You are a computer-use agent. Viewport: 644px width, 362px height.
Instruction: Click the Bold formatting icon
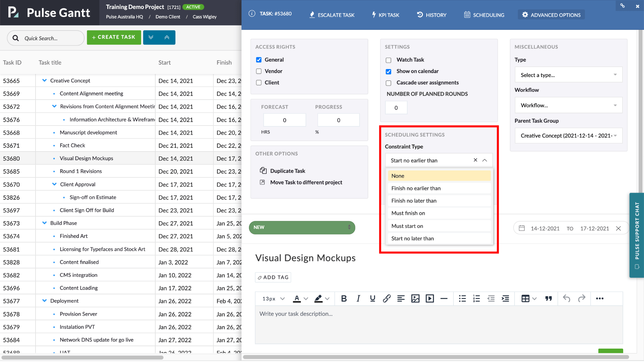click(x=344, y=299)
